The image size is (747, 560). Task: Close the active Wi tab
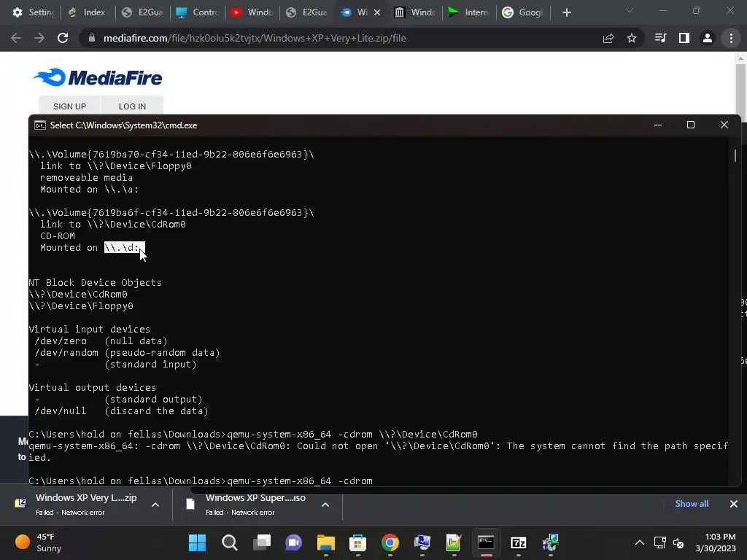click(x=377, y=12)
